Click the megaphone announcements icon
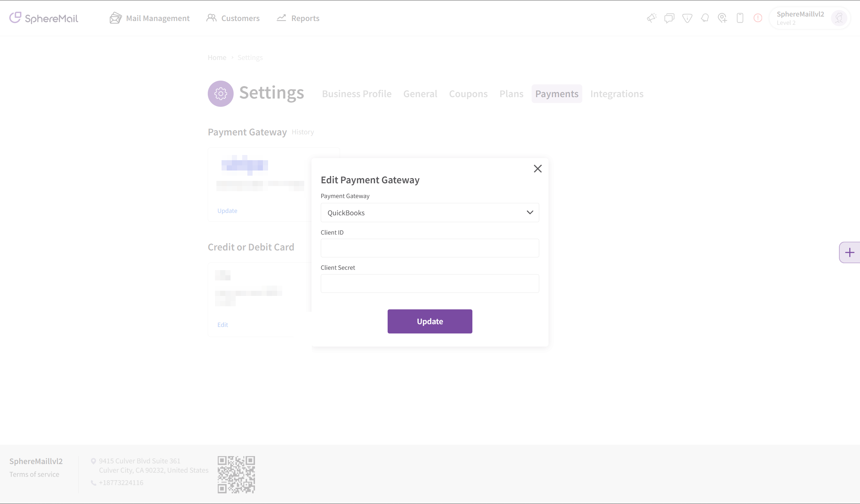 coord(652,18)
